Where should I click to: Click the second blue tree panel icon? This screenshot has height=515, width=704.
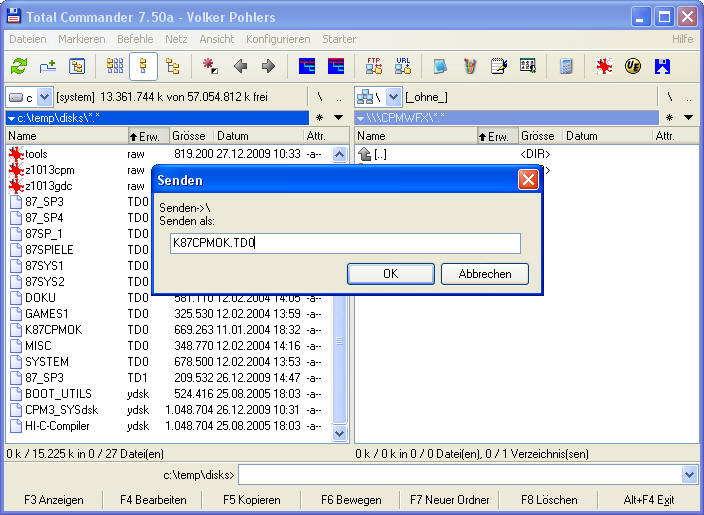pyautogui.click(x=336, y=66)
